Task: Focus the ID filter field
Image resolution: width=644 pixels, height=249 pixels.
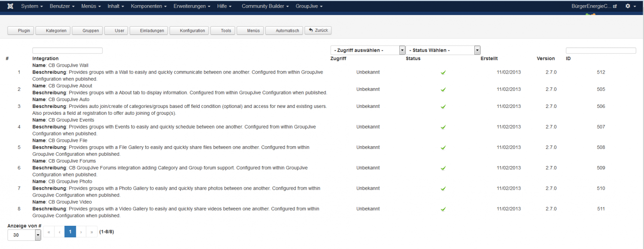Action: [601, 51]
